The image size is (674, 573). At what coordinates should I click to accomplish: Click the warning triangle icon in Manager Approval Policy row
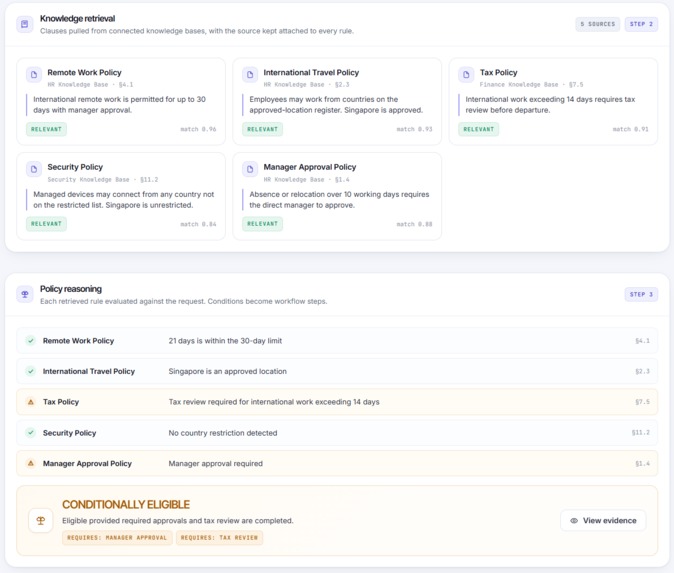[31, 463]
